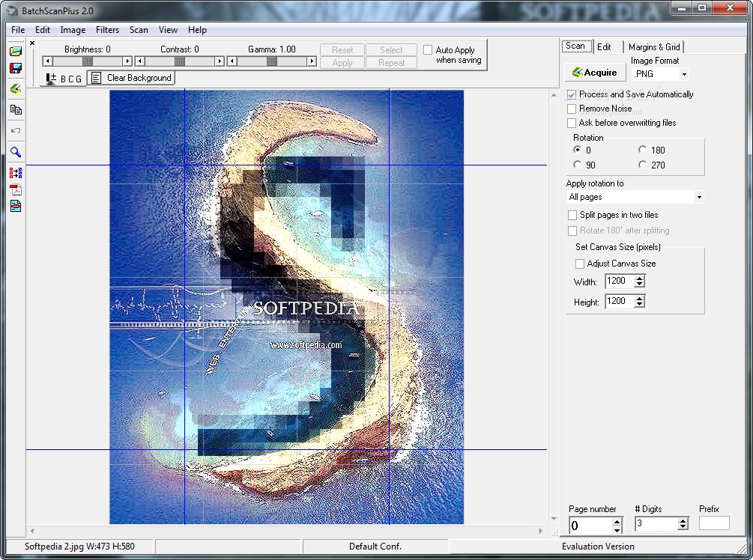This screenshot has height=560, width=753.
Task: Open the Filters menu
Action: click(x=108, y=30)
